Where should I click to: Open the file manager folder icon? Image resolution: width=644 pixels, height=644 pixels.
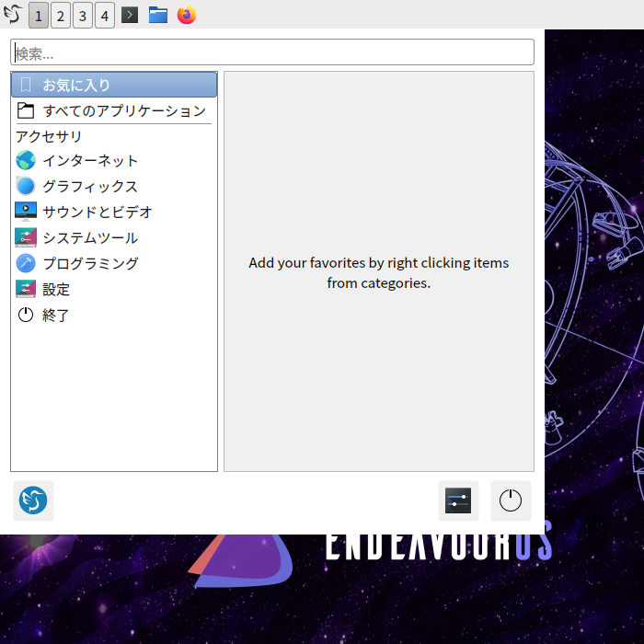pos(158,16)
